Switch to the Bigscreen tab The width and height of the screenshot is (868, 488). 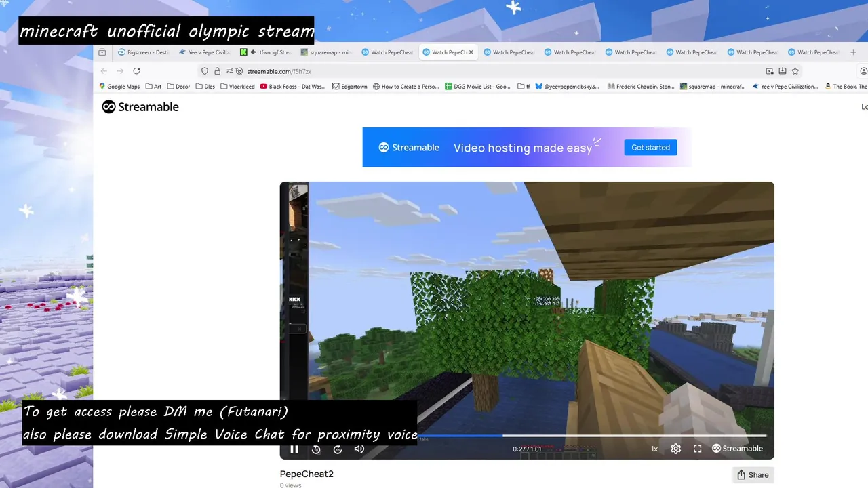(142, 52)
